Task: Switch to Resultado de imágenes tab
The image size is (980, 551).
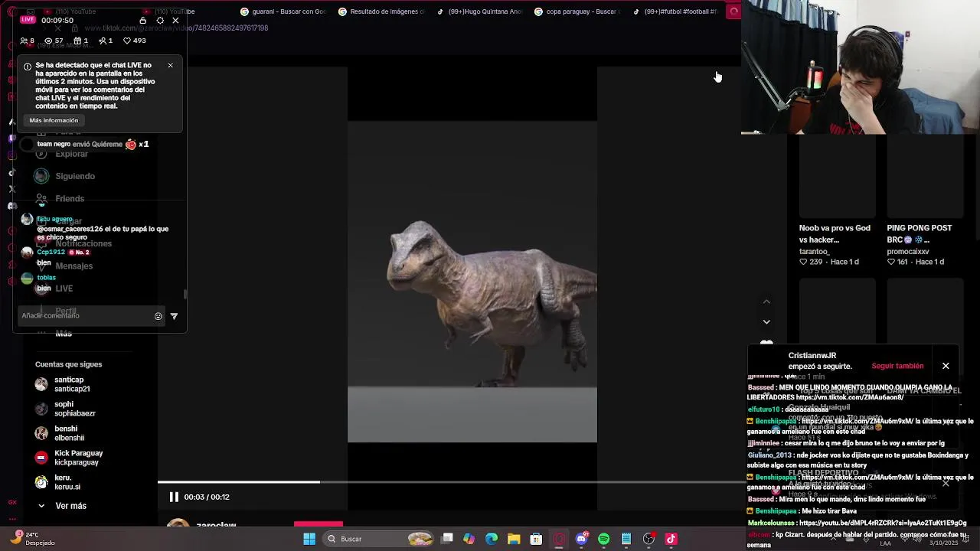Action: click(x=381, y=11)
